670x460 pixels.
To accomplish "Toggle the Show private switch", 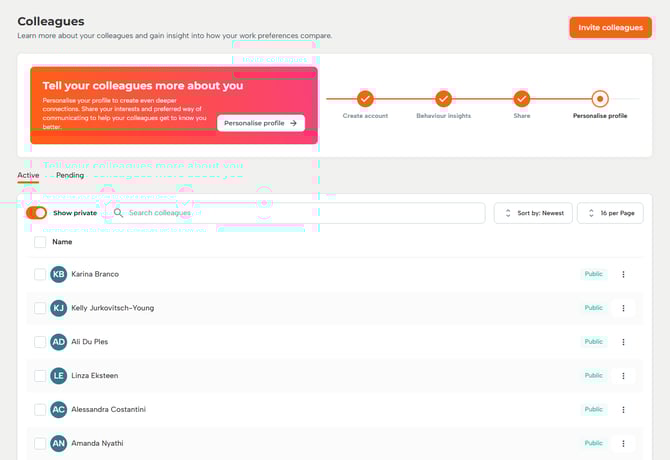I will 36,213.
